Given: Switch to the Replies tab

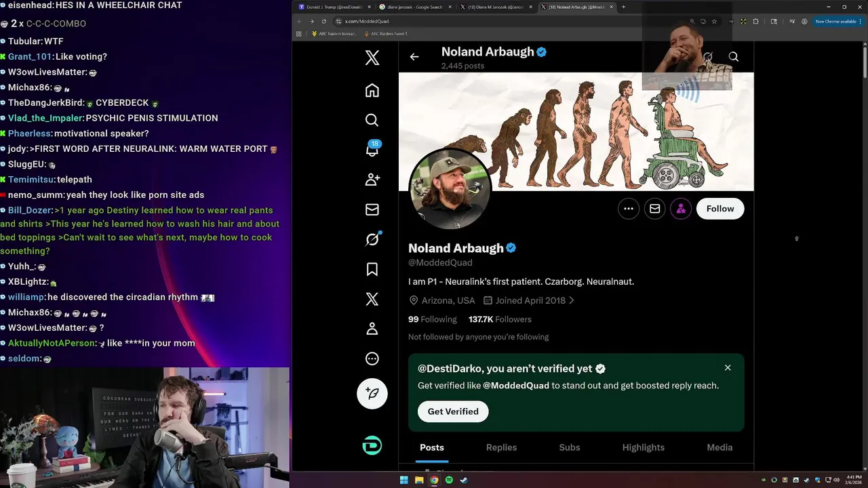Looking at the screenshot, I should tap(501, 447).
